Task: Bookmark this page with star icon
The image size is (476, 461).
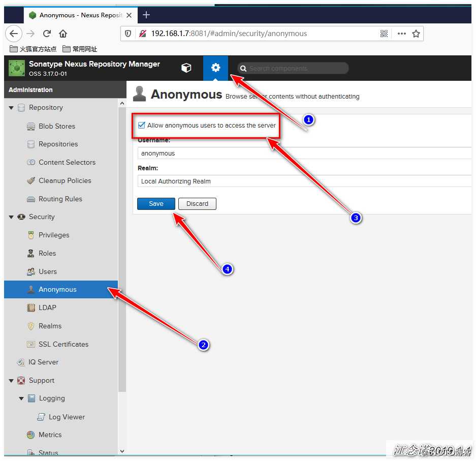Action: coord(416,34)
